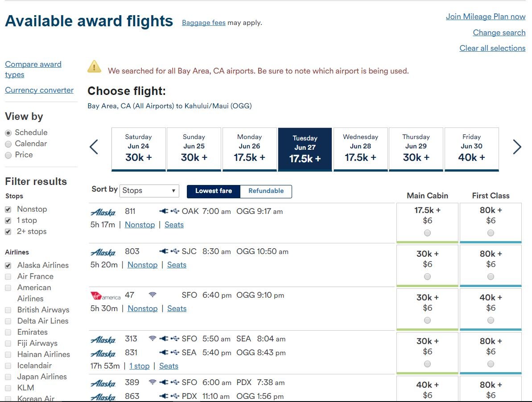Open the Sort by Stops dropdown
532x402 pixels.
[x=149, y=190]
